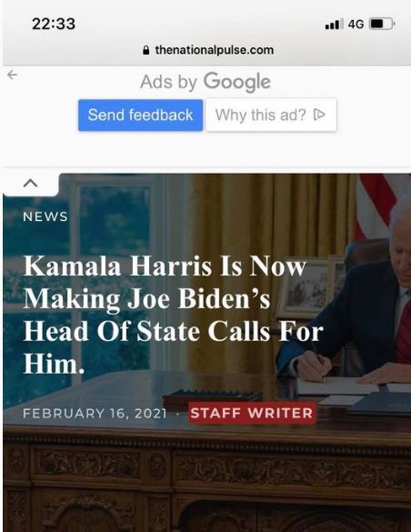
Task: Tap the battery status icon
Action: coord(382,24)
